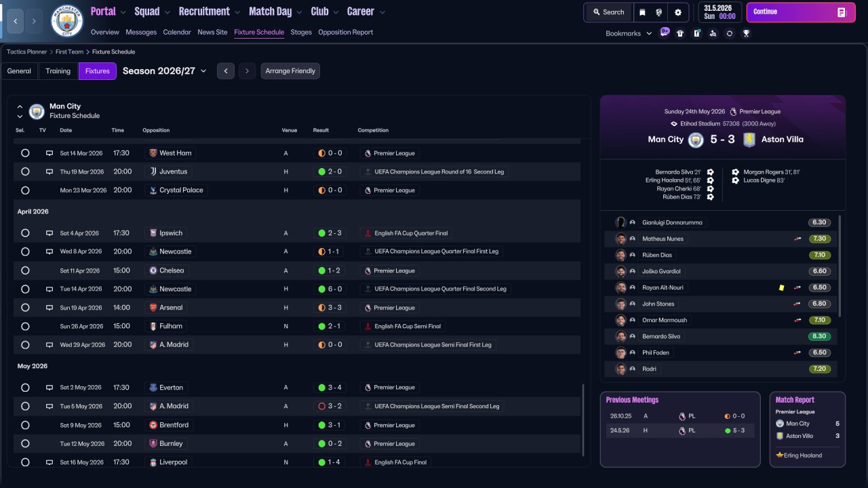Open the Opposition Report tab

(345, 32)
